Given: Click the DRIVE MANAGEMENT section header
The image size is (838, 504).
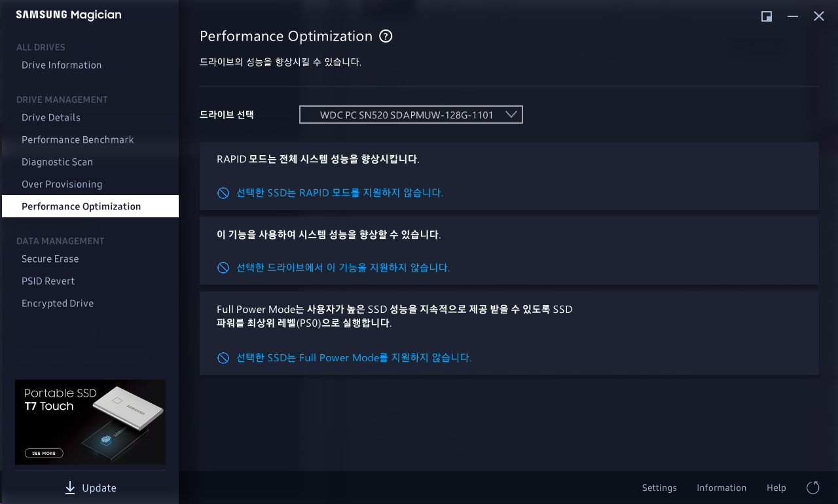Looking at the screenshot, I should coord(62,99).
